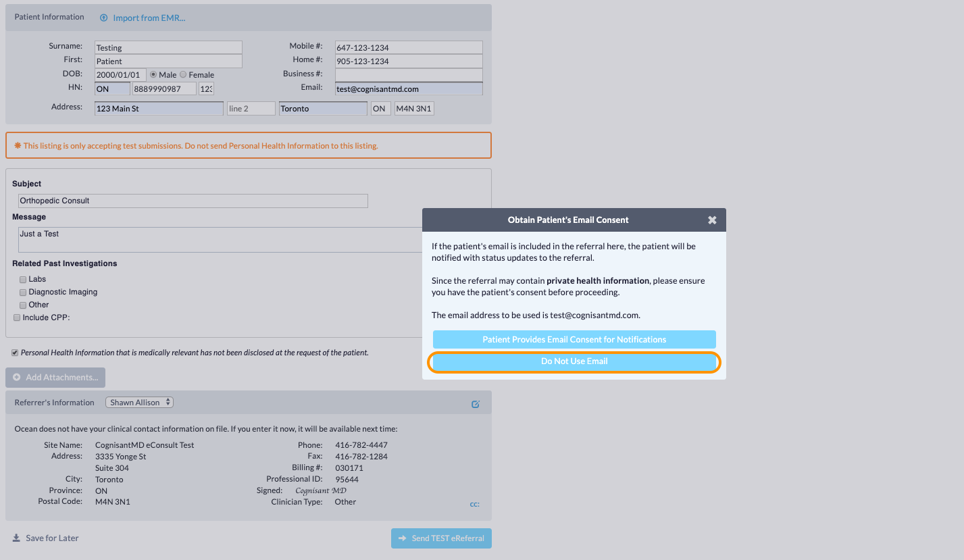The height and width of the screenshot is (560, 964).
Task: Click the DOB date field
Action: click(120, 75)
